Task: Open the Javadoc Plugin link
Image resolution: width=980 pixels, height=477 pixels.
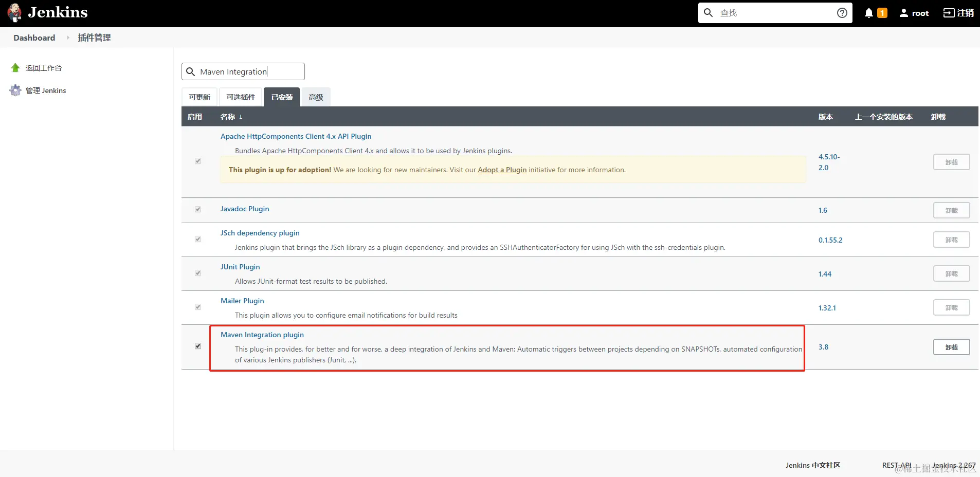Action: 245,209
